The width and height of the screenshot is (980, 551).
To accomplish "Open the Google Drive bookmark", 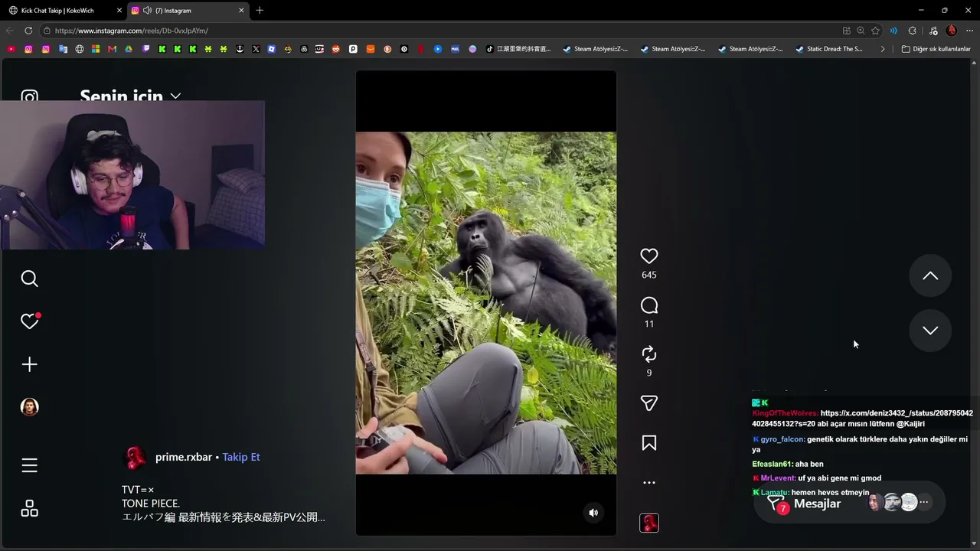I will 129,49.
